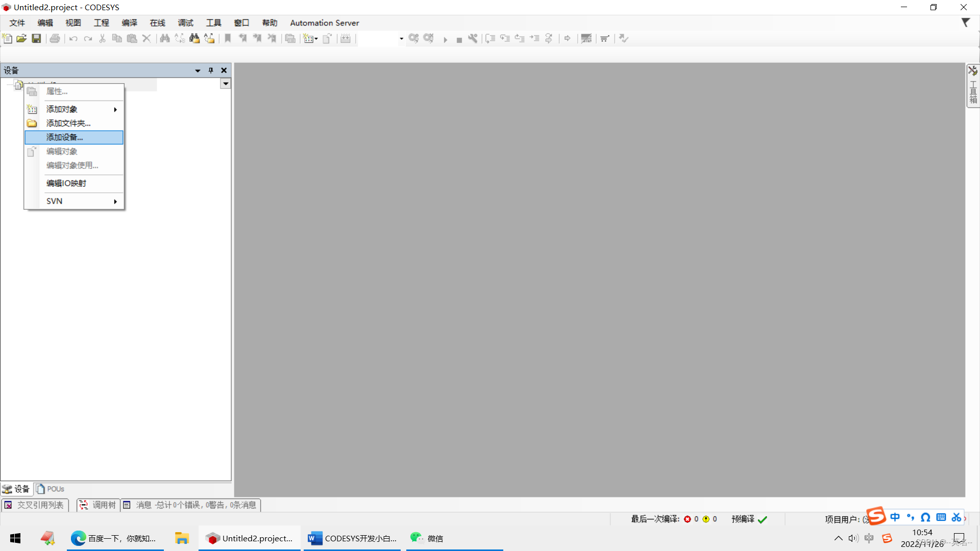Image resolution: width=980 pixels, height=551 pixels.
Task: Click the 消息 messages summary button
Action: [x=191, y=505]
